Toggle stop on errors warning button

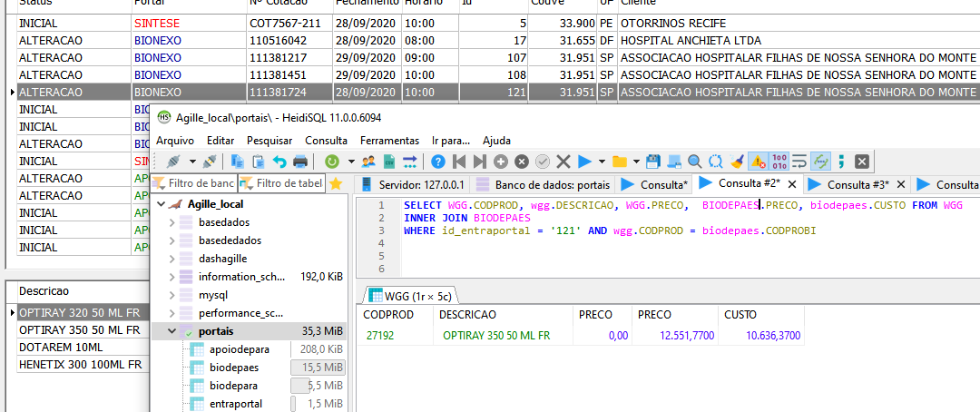point(757,162)
